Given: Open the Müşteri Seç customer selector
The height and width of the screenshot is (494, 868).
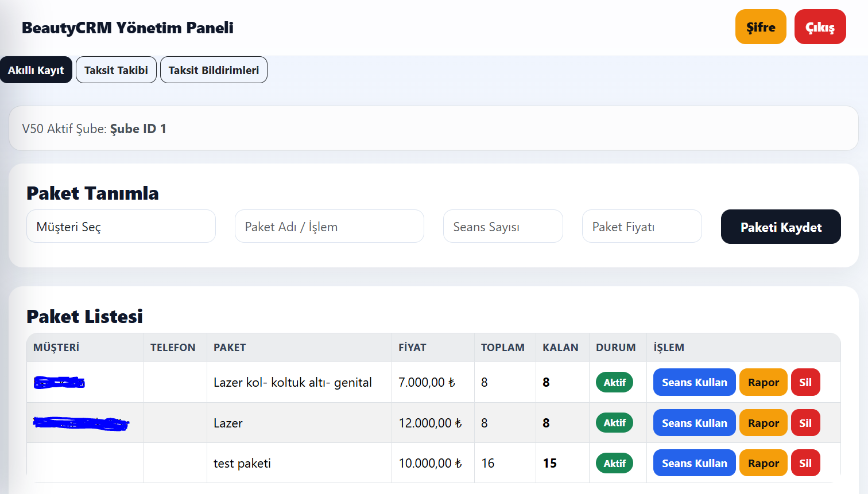Looking at the screenshot, I should click(121, 226).
